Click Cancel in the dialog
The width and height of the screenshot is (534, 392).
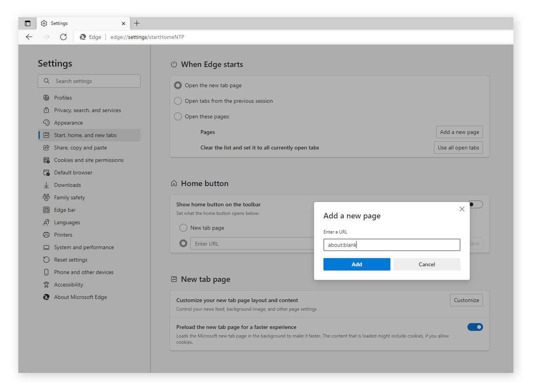(x=427, y=264)
